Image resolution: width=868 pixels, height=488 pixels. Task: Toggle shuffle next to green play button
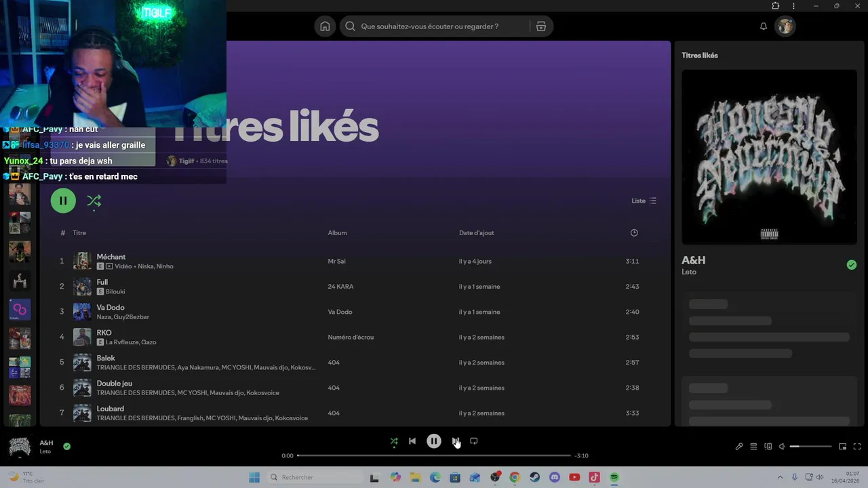pos(94,201)
